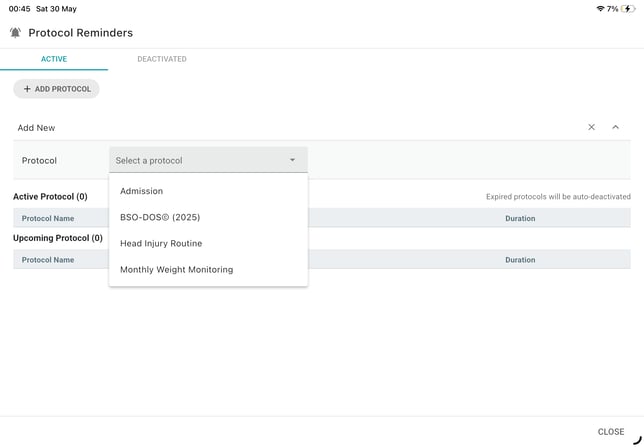644x447 pixels.
Task: Collapse the Add New section chevron
Action: [615, 127]
